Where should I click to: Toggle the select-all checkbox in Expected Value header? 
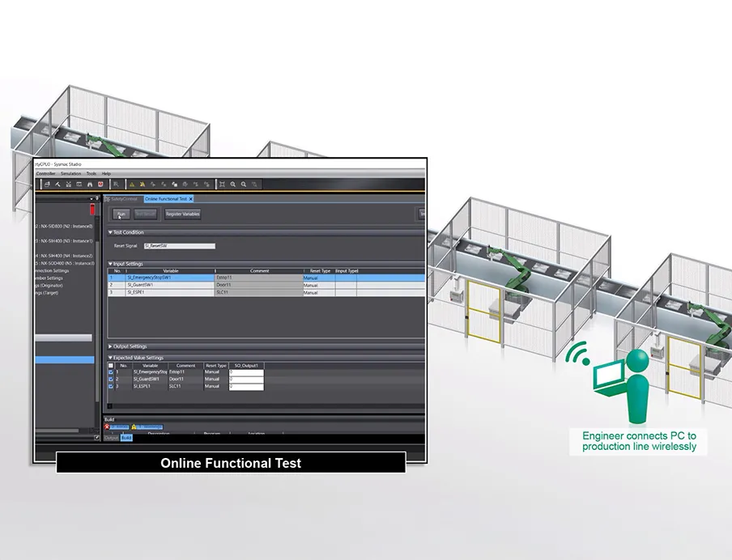click(111, 365)
